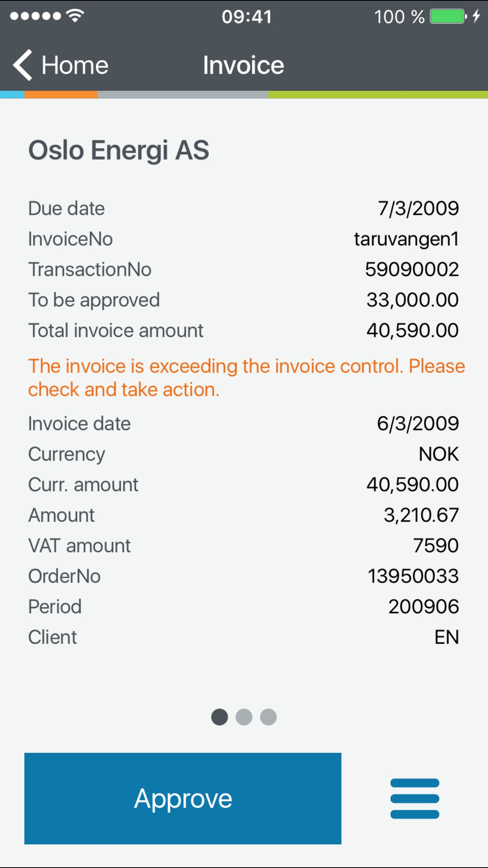
Task: Tap the gray segment of color stripe
Action: click(183, 95)
